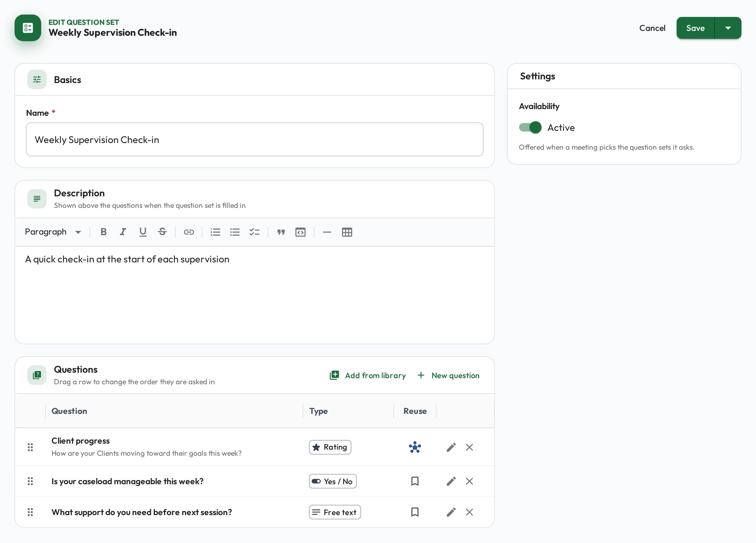
Task: Insert a checklist in the description
Action: (x=254, y=232)
